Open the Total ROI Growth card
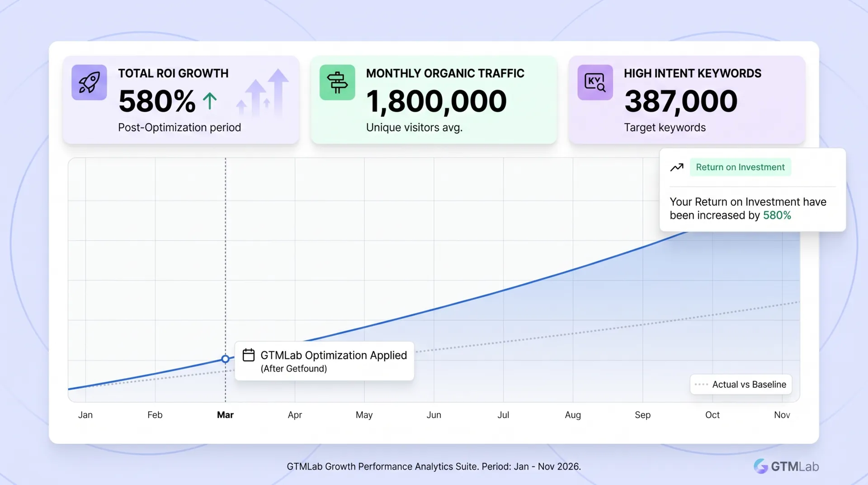Viewport: 868px width, 485px height. coord(181,100)
